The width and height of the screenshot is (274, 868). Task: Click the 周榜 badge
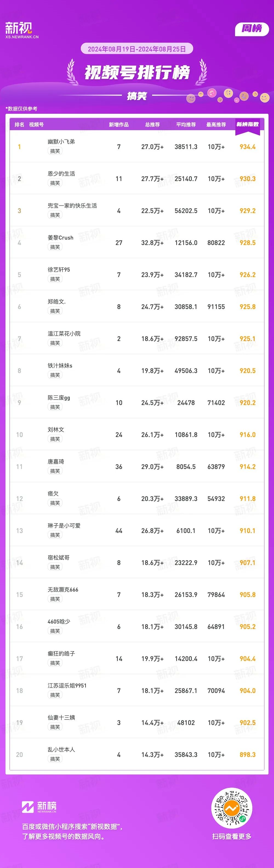click(x=252, y=29)
